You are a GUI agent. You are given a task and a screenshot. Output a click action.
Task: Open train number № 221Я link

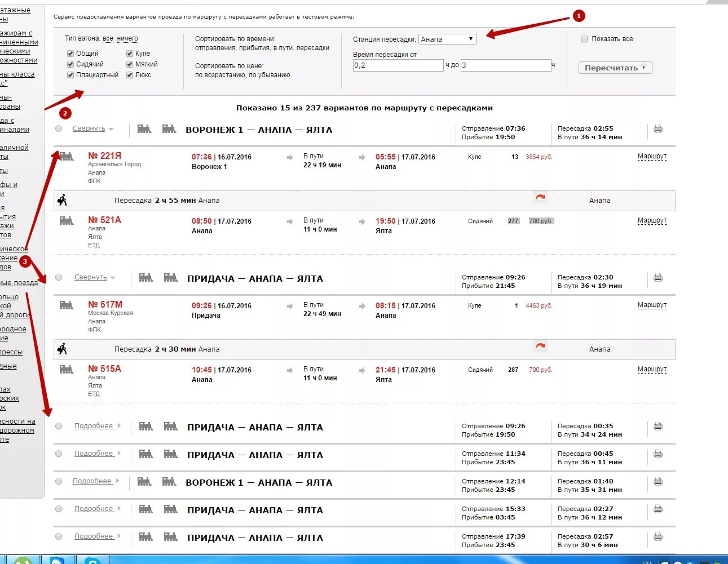coord(104,156)
